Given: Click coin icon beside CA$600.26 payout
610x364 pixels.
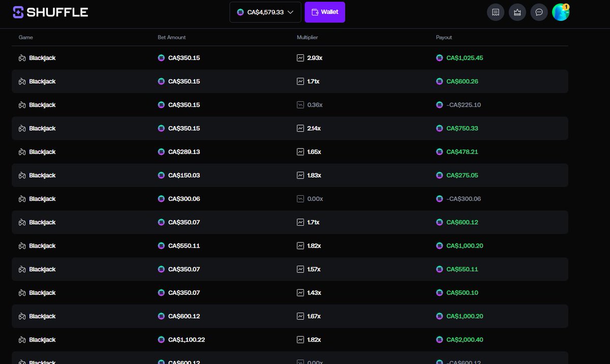Looking at the screenshot, I should click(x=440, y=81).
